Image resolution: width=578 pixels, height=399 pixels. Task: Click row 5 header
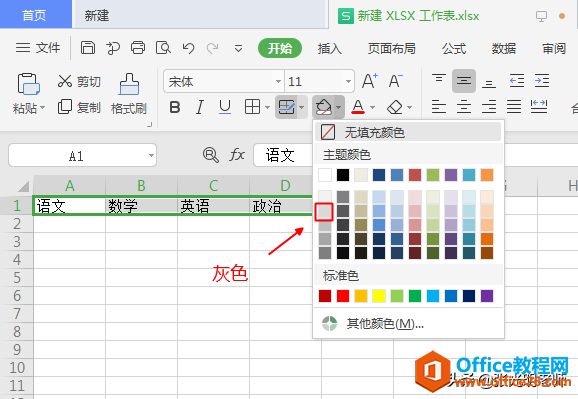pyautogui.click(x=17, y=278)
